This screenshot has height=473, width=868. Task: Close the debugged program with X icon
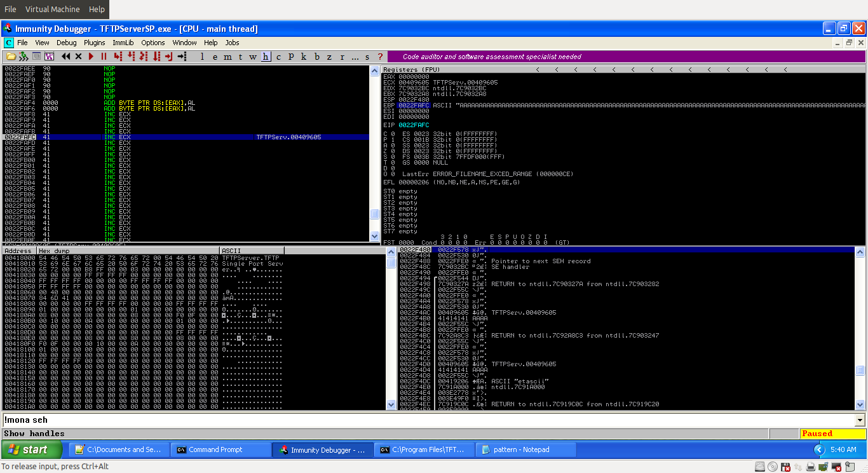pos(78,57)
